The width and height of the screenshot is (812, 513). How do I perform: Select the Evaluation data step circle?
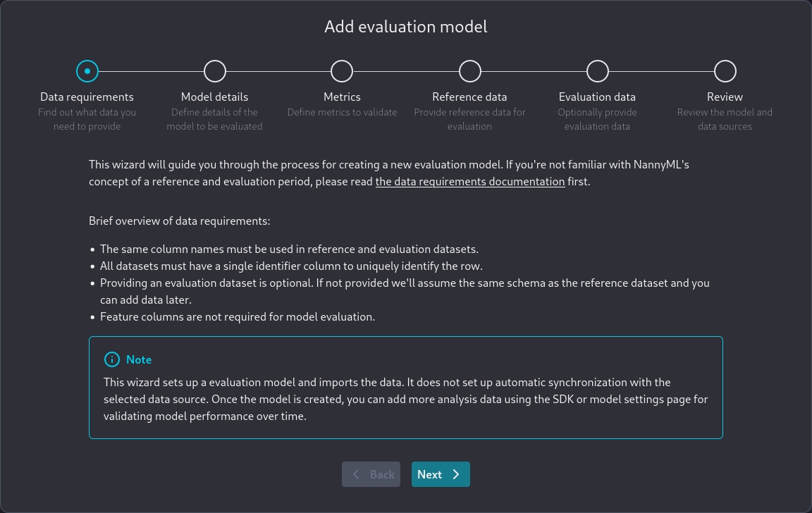pos(598,71)
